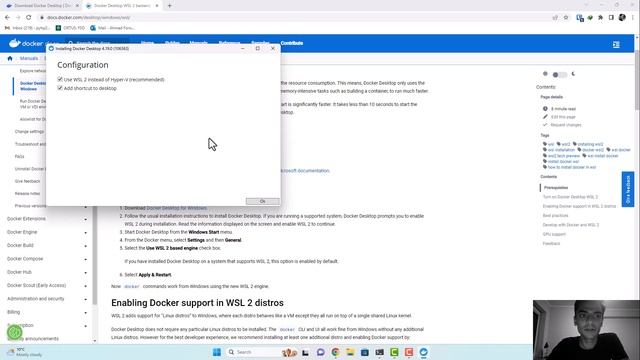Toggle Use WSL 2 instead of Hyper-V checkbox
The width and height of the screenshot is (640, 360).
60,79
